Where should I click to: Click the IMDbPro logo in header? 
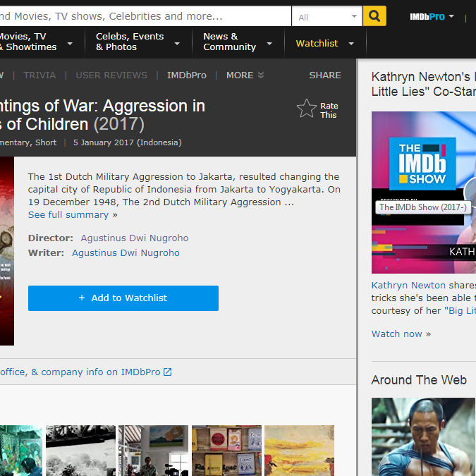(x=427, y=16)
